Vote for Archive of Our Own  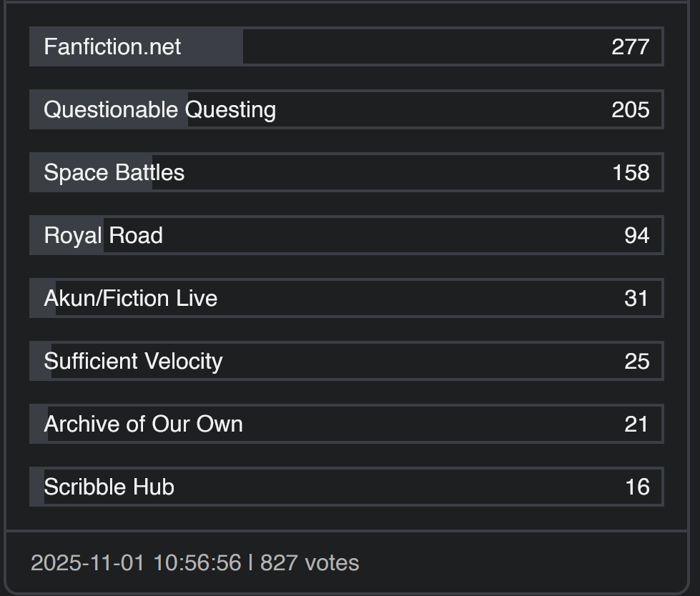pos(347,424)
